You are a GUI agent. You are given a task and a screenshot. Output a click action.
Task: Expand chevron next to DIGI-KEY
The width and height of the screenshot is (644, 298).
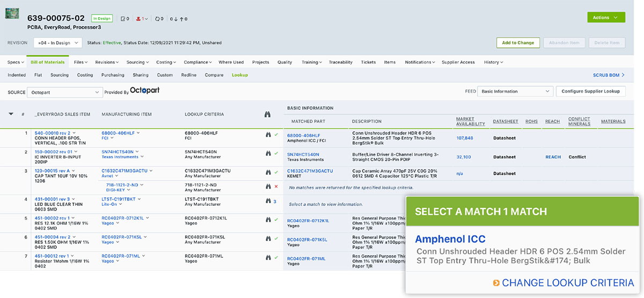pos(128,190)
